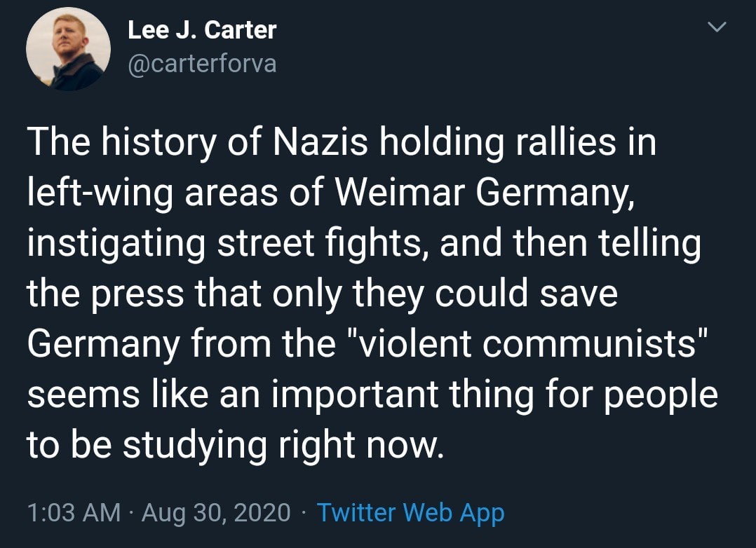Click the 1:03 AM timestamp
756x548 pixels.
(x=74, y=512)
